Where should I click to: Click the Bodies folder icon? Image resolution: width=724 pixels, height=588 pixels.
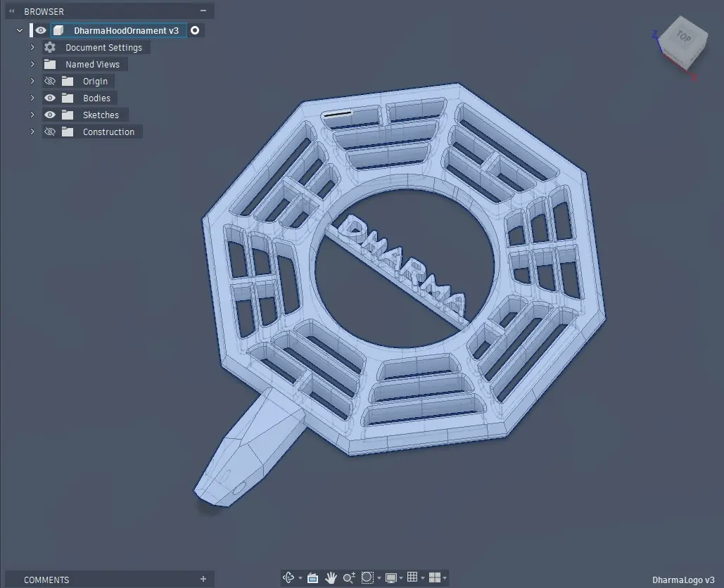coord(68,98)
